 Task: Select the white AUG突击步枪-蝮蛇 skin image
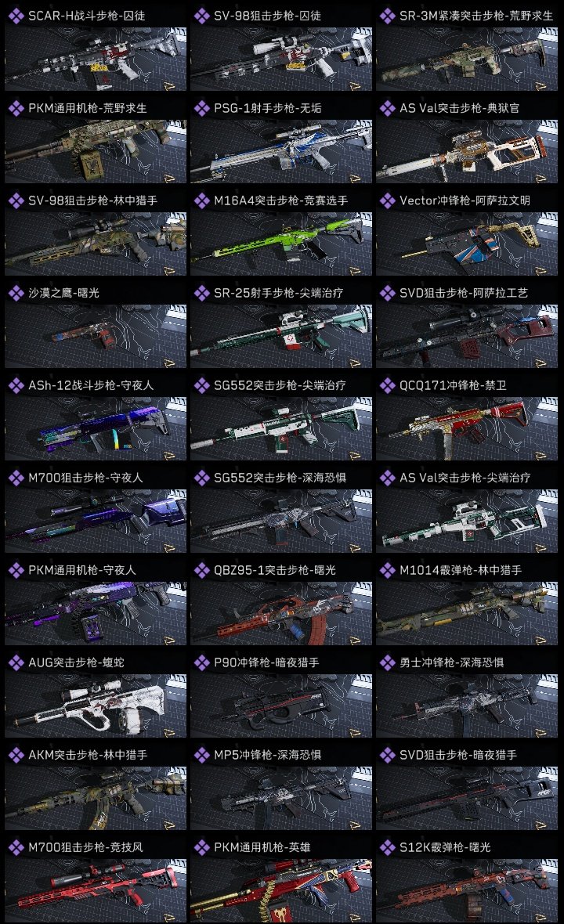pyautogui.click(x=96, y=706)
